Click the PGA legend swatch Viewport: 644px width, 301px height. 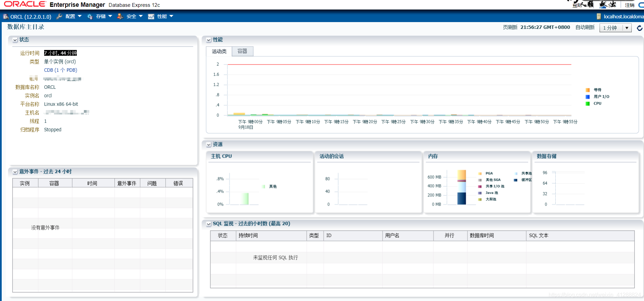pyautogui.click(x=480, y=174)
